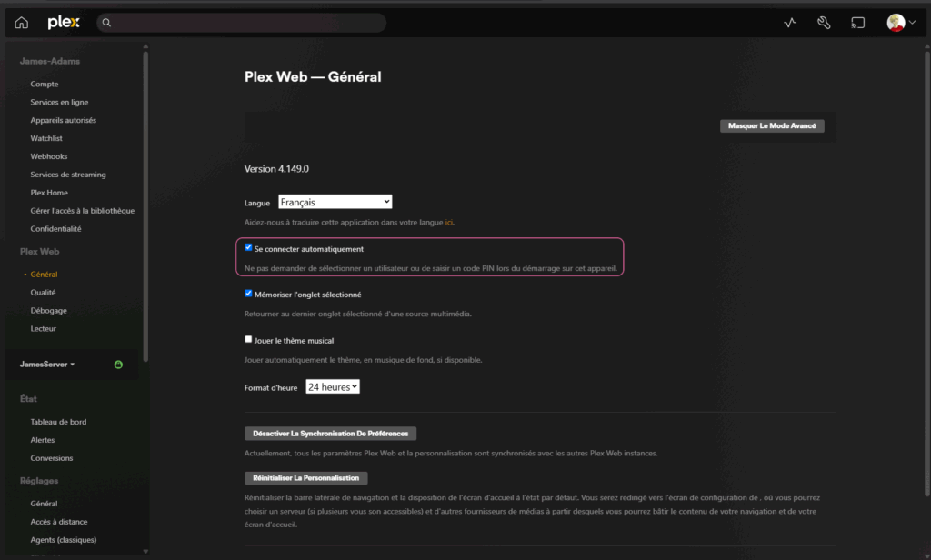Open Débogage settings

[x=49, y=311]
